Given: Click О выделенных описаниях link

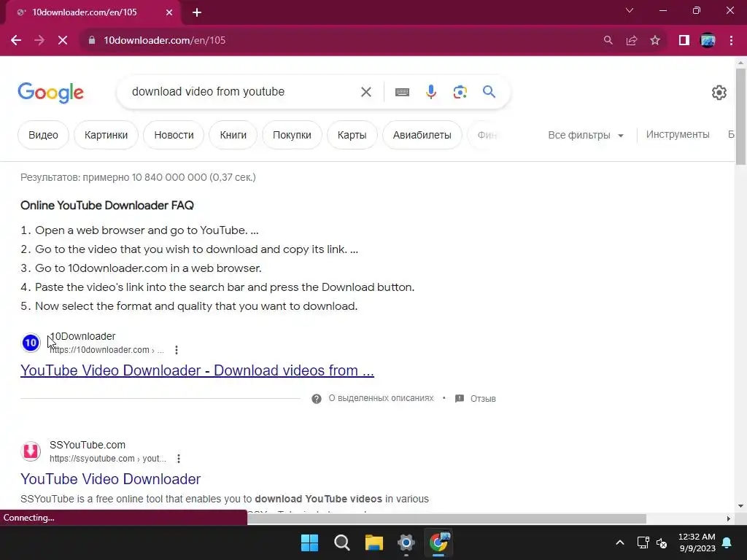Looking at the screenshot, I should coord(381,398).
